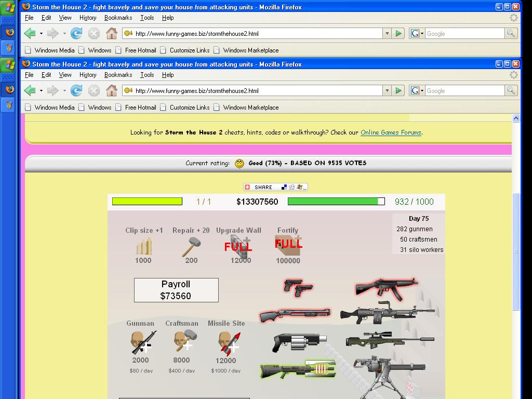
Task: Expand forward-history dropdown arrow in front window
Action: [64, 90]
